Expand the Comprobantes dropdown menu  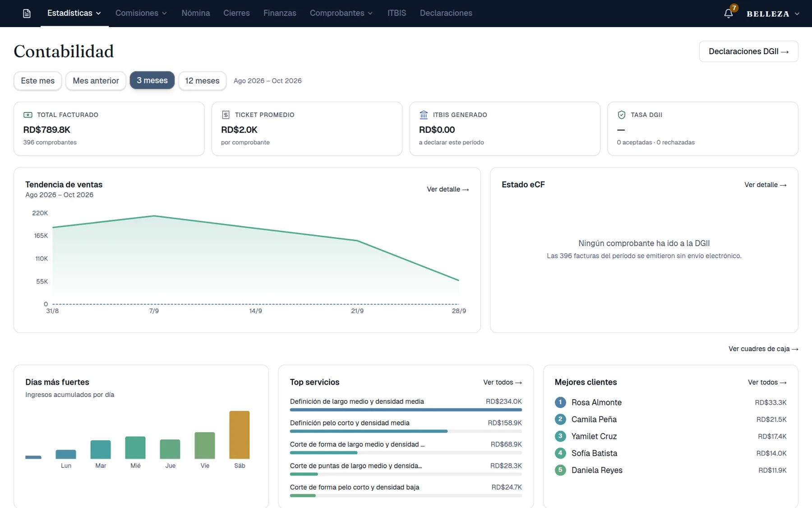click(x=341, y=13)
